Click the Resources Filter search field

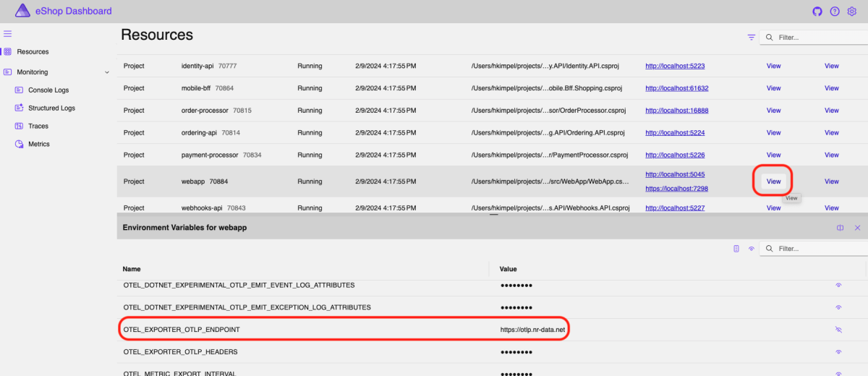pyautogui.click(x=817, y=38)
